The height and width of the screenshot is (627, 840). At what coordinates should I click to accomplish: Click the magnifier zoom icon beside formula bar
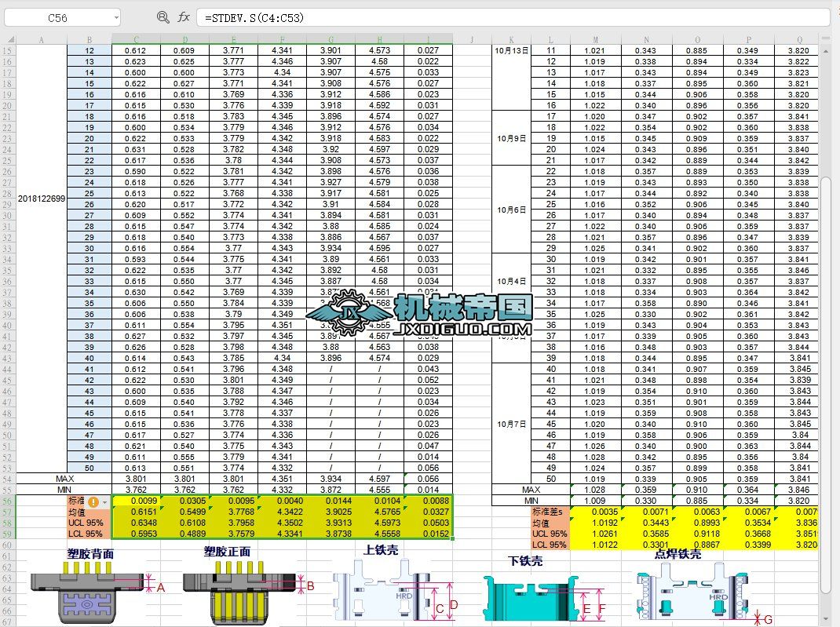163,17
